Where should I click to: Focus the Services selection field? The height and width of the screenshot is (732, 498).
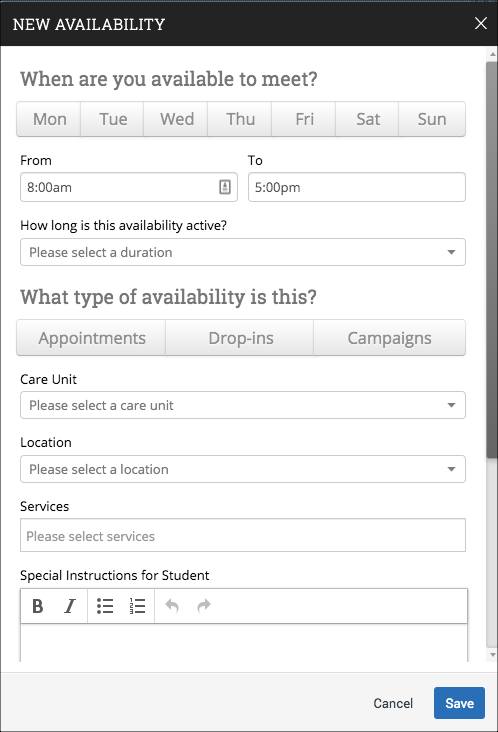pyautogui.click(x=243, y=535)
